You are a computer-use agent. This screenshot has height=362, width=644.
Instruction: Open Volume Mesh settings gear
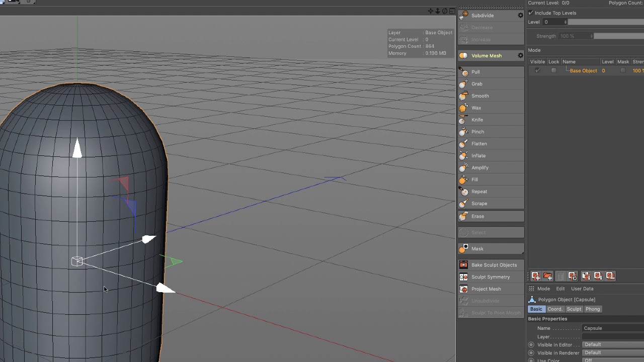tap(521, 56)
